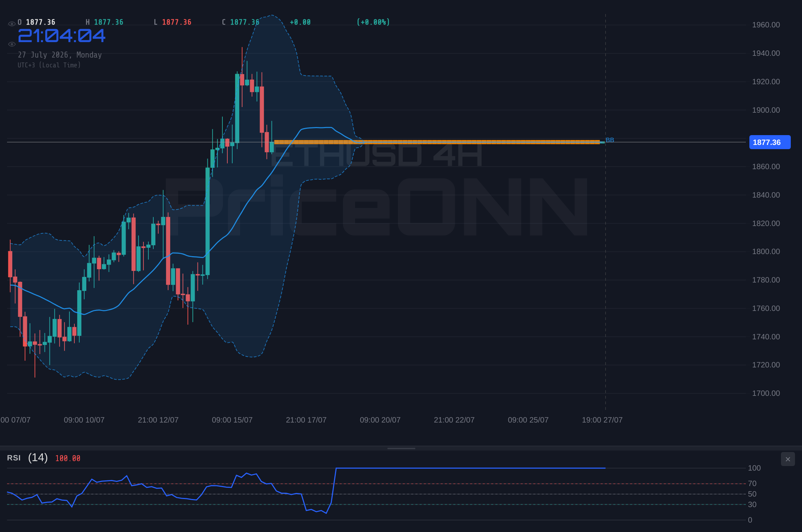Click the 1900.00 price axis label
This screenshot has width=802, height=532.
pyautogui.click(x=766, y=110)
